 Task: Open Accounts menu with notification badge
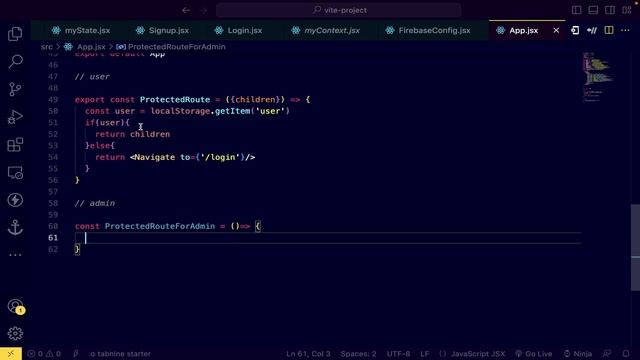(16, 307)
